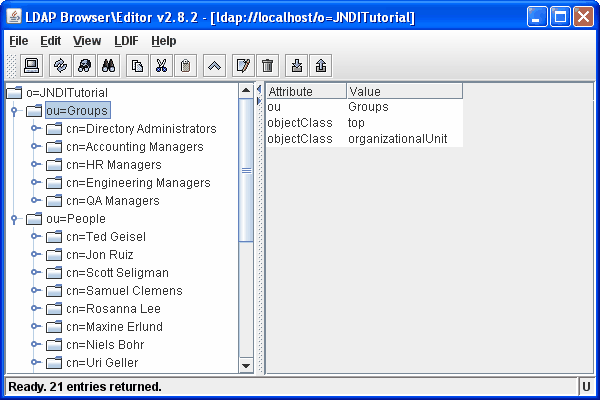The height and width of the screenshot is (400, 600).
Task: Click tree scrollbar down arrow
Action: click(246, 366)
